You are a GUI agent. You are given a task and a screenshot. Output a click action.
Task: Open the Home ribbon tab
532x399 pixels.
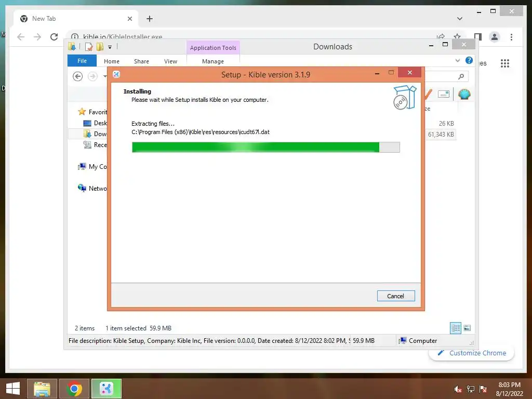tap(112, 61)
